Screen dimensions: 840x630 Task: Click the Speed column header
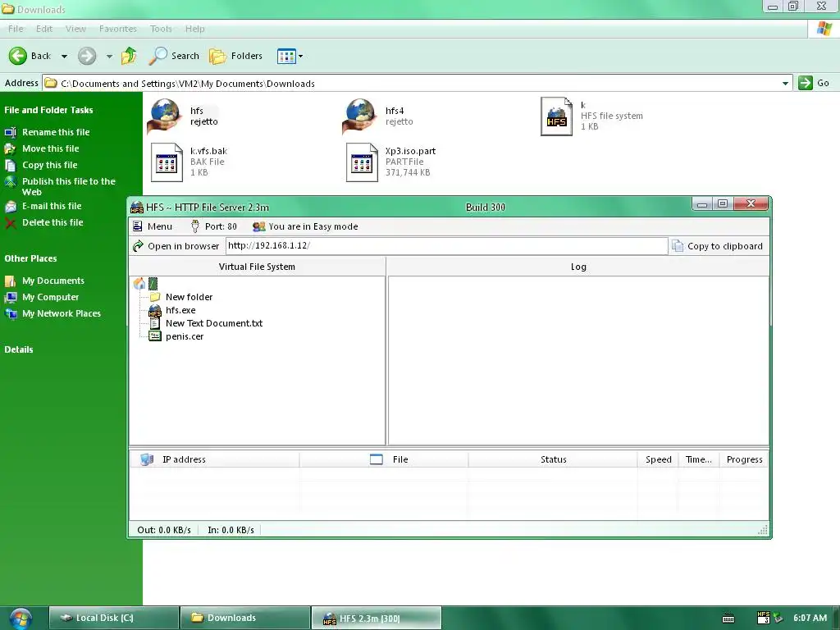658,459
